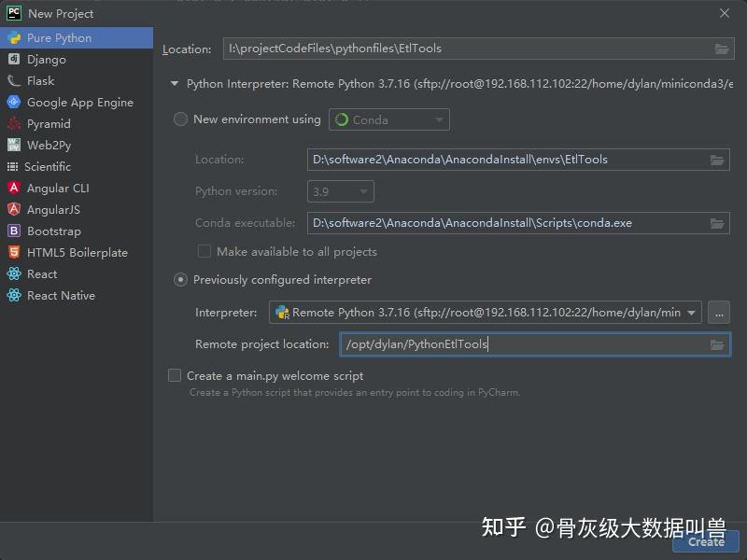Open folder picker for Remote project location
Screen dimensions: 747x560
click(x=719, y=343)
